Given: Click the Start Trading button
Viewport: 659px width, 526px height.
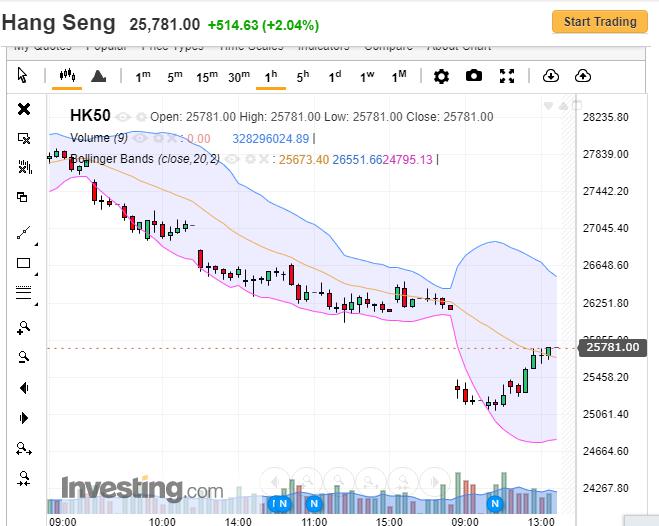Looking at the screenshot, I should pyautogui.click(x=600, y=22).
